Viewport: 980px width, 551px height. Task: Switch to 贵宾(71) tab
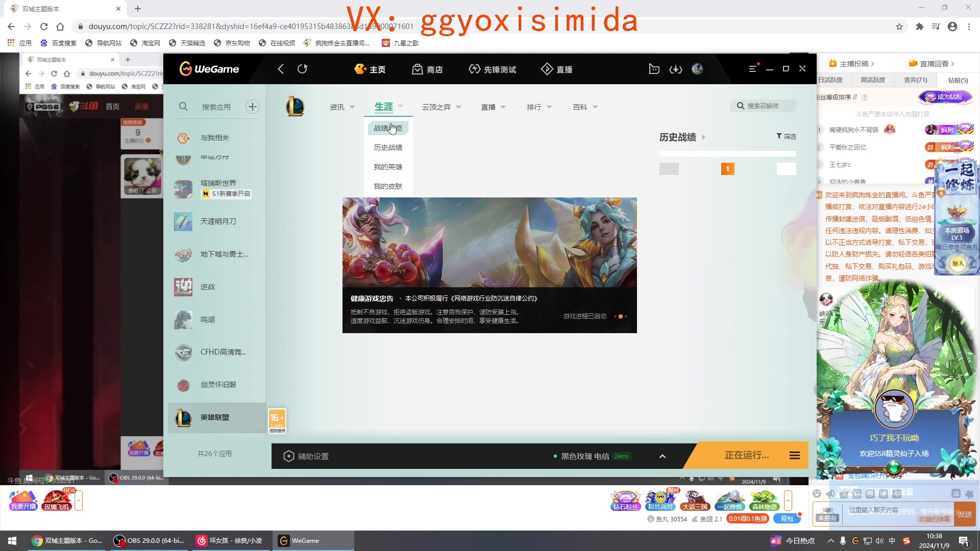tap(916, 80)
